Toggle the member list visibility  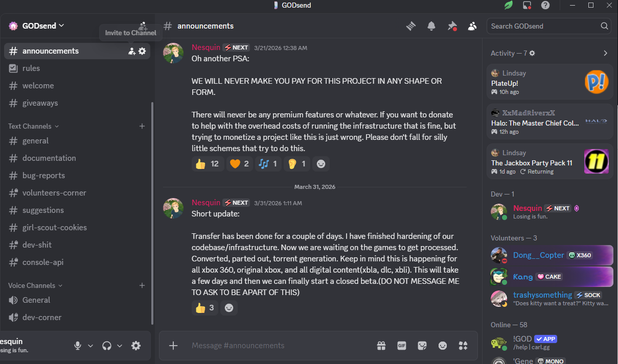[x=472, y=26]
